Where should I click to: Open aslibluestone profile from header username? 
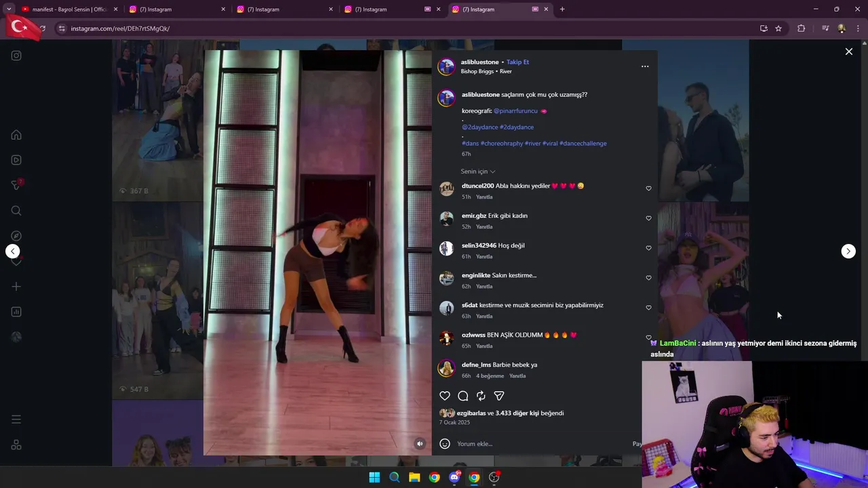(479, 62)
